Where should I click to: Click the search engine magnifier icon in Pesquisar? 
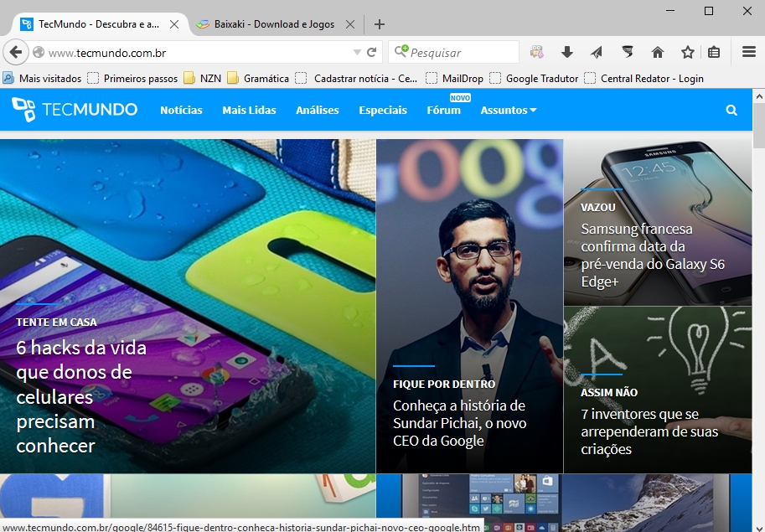(401, 51)
